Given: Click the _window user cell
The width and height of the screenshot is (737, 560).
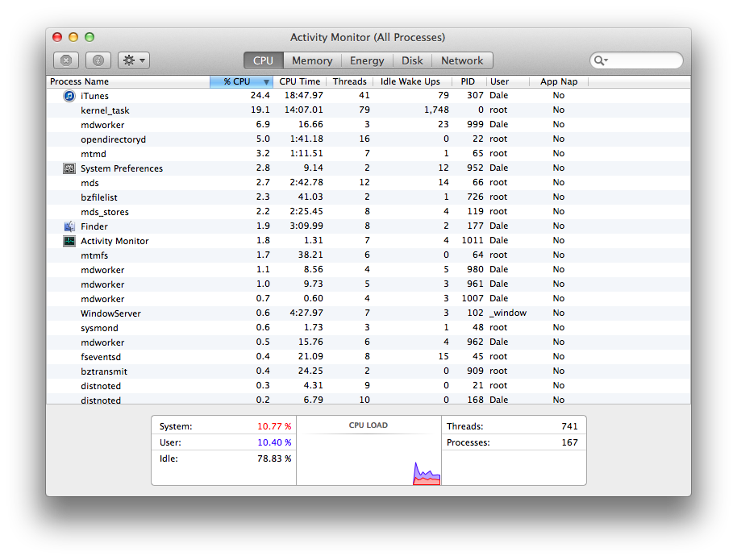Looking at the screenshot, I should pyautogui.click(x=508, y=313).
